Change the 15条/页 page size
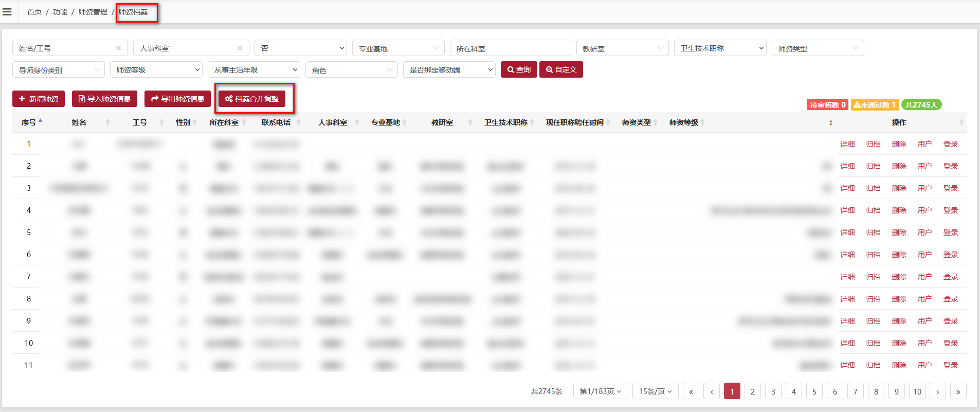Screen dimensions: 980x412 (x=656, y=391)
